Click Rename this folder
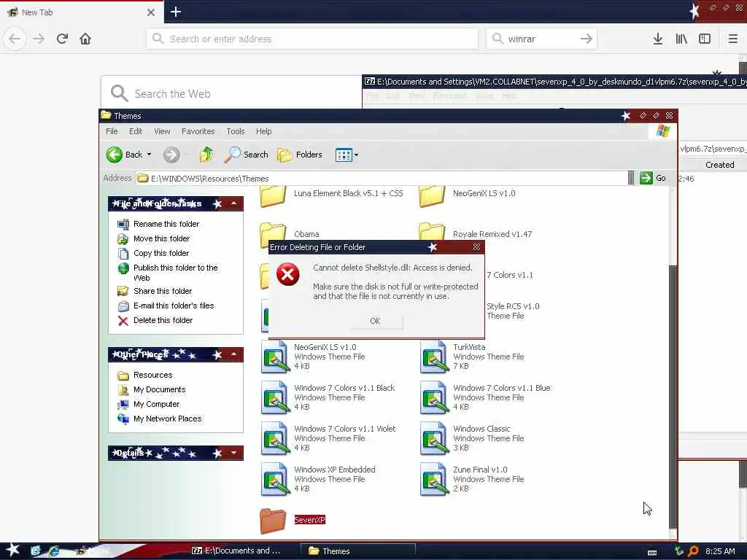Screen dimensions: 747x560 [x=166, y=224]
